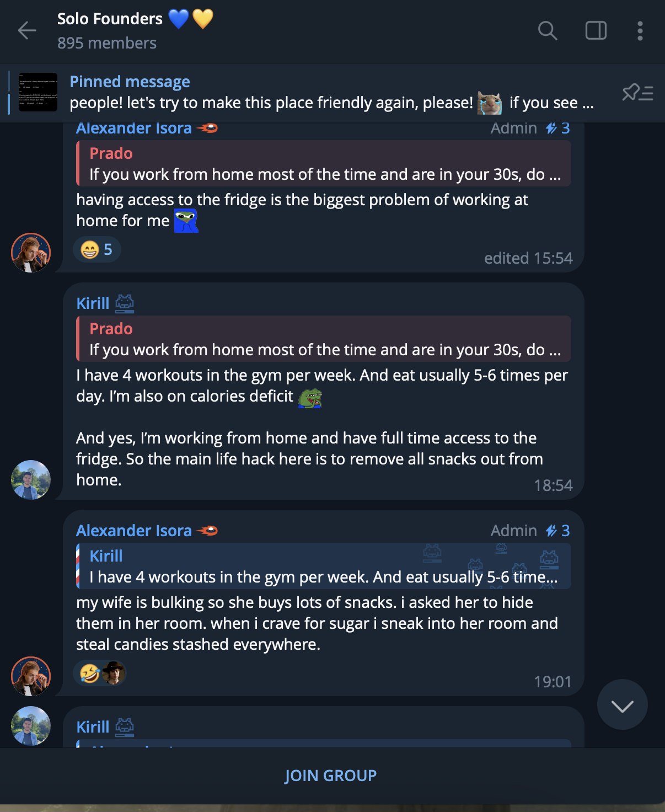The width and height of the screenshot is (665, 812).
Task: Toggle the grinning emoji reaction with 5
Action: 96,250
